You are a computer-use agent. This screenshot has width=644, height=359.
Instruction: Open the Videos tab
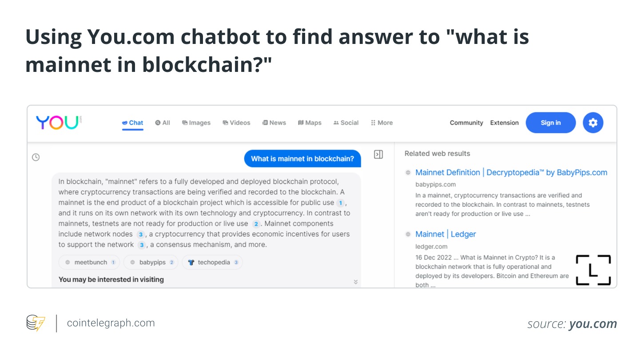(x=237, y=123)
